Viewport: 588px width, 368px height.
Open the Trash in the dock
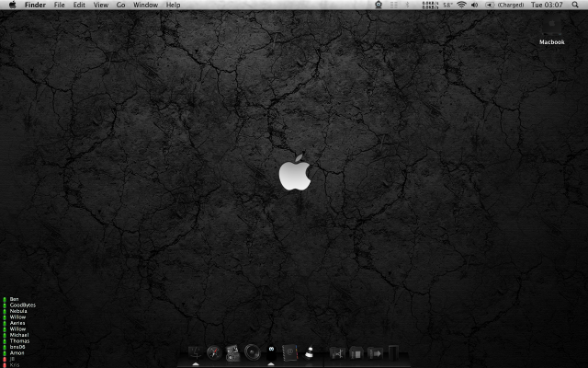click(393, 353)
